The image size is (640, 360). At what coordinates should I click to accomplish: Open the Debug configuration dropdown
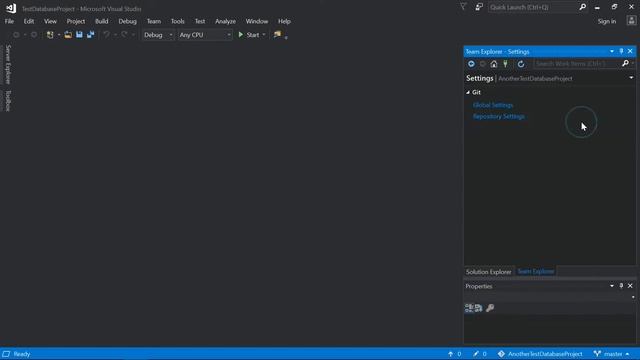pyautogui.click(x=158, y=35)
